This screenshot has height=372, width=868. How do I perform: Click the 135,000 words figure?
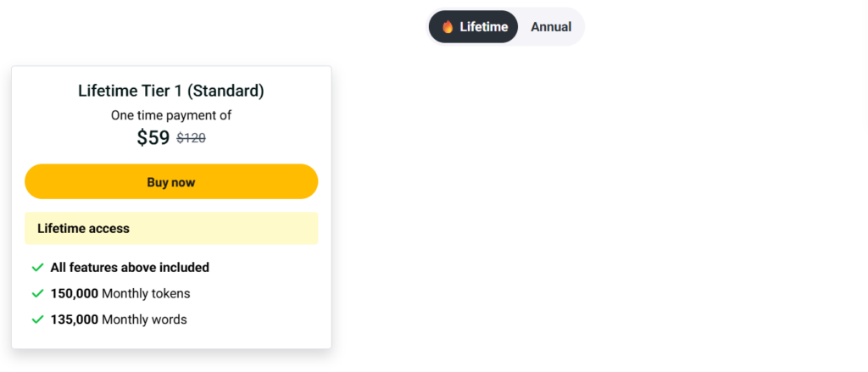tap(75, 320)
